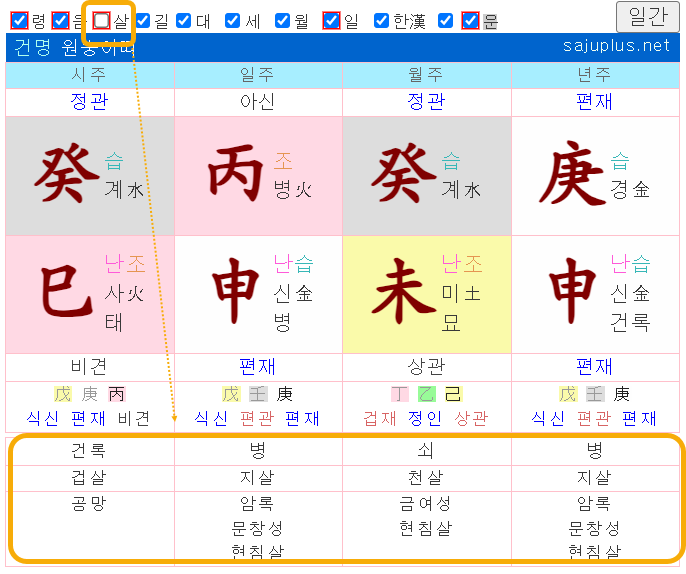Screen dimensions: 686x574
Task: Click the 未 month branch character
Action: point(403,294)
